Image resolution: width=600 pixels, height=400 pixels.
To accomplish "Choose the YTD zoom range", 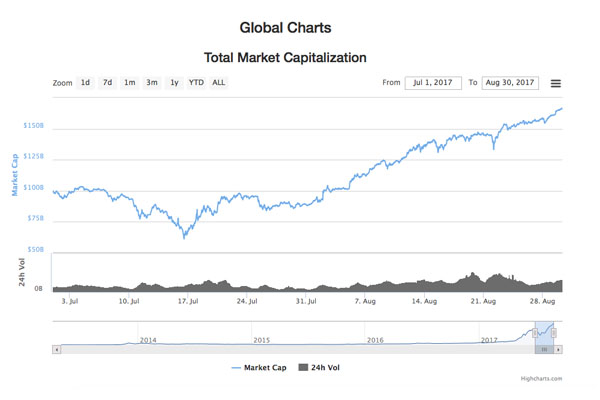I will (196, 82).
